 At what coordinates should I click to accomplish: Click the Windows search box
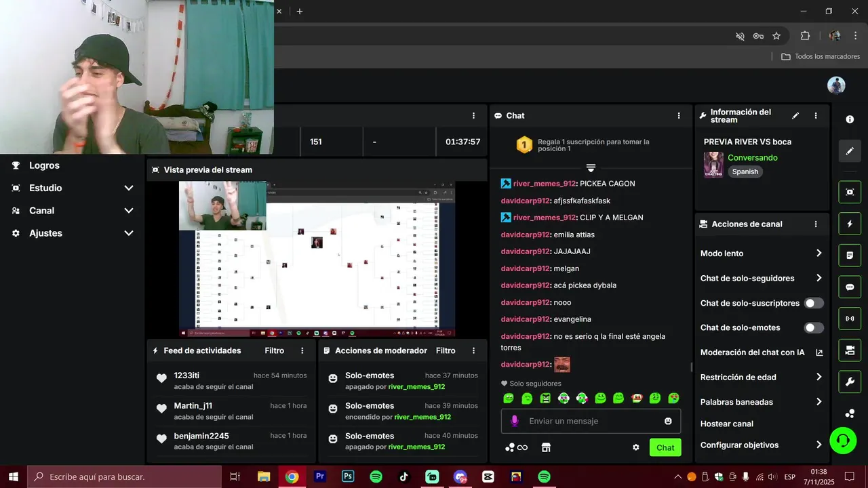(125, 477)
